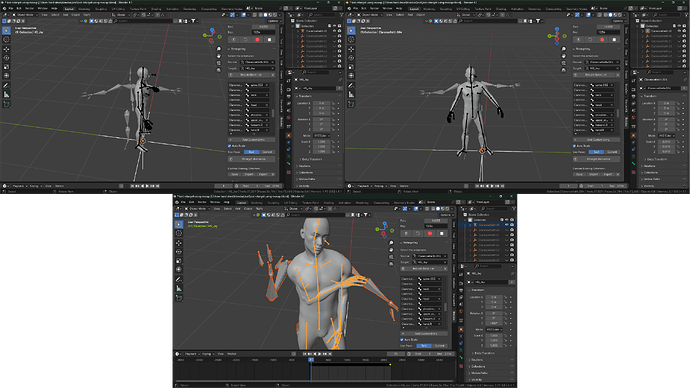Open Target armature dropdown in top-left window
The width and height of the screenshot is (690, 388).
point(258,68)
